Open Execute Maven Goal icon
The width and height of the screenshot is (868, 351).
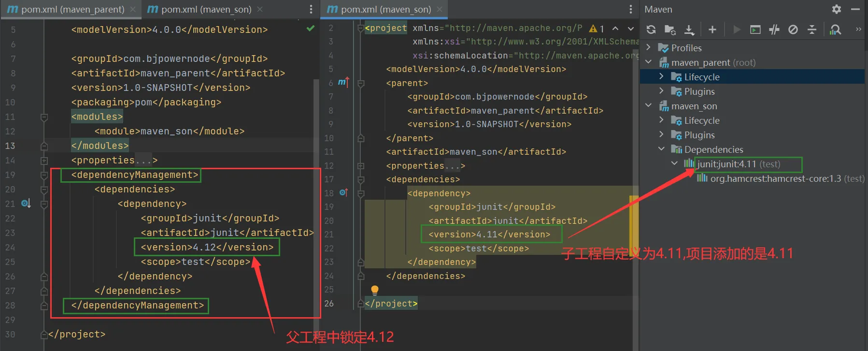tap(755, 29)
